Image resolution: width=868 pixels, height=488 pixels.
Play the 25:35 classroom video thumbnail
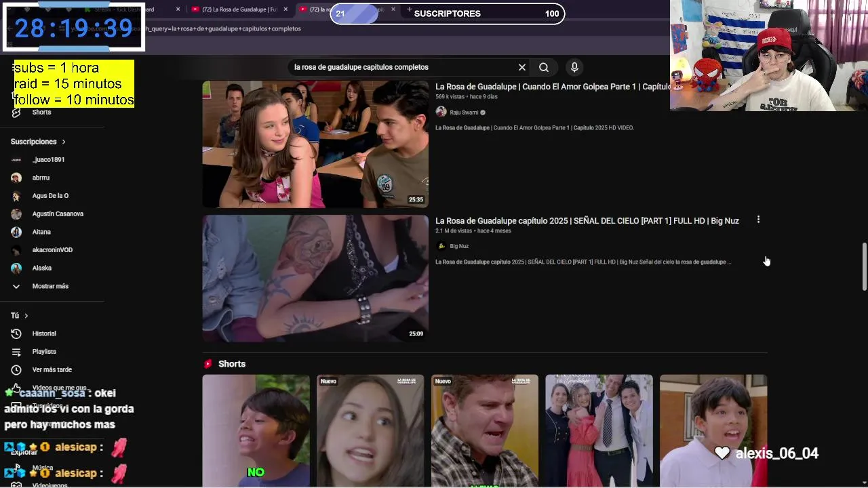(x=315, y=144)
